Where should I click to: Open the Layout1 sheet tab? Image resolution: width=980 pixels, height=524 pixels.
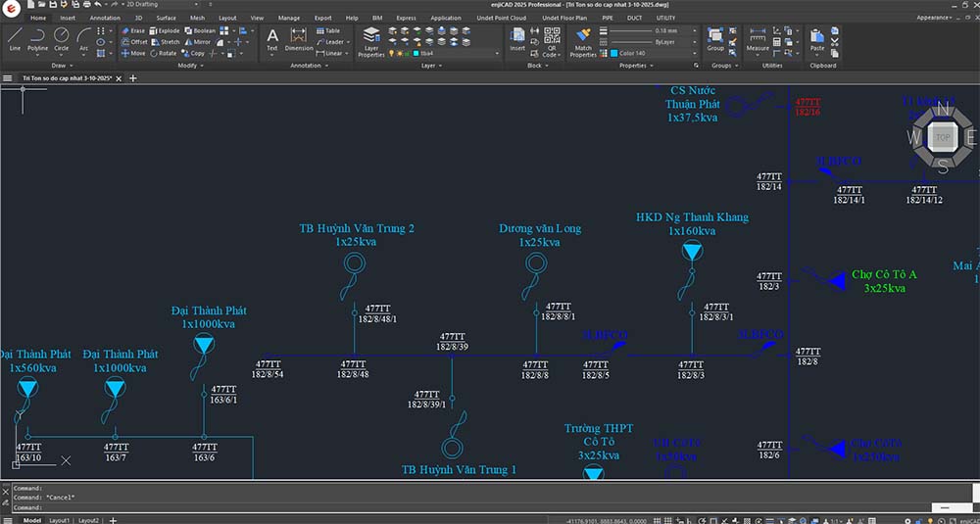click(60, 520)
